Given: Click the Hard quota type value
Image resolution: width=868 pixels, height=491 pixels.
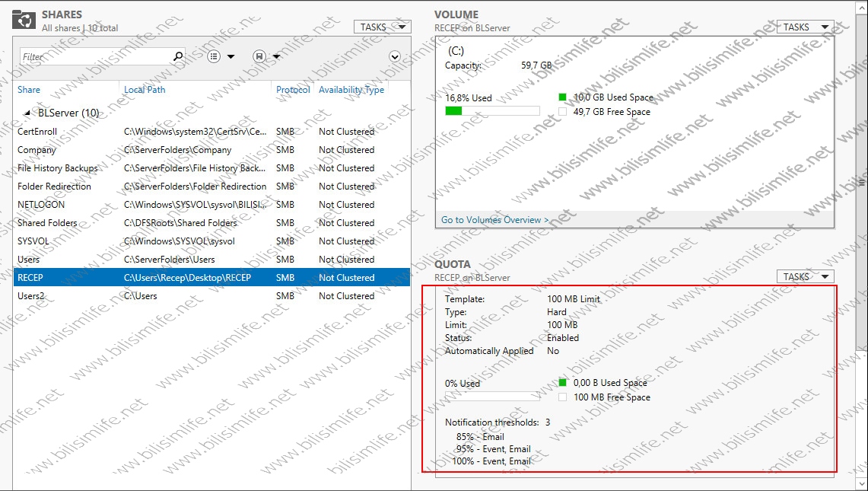Looking at the screenshot, I should pyautogui.click(x=557, y=312).
